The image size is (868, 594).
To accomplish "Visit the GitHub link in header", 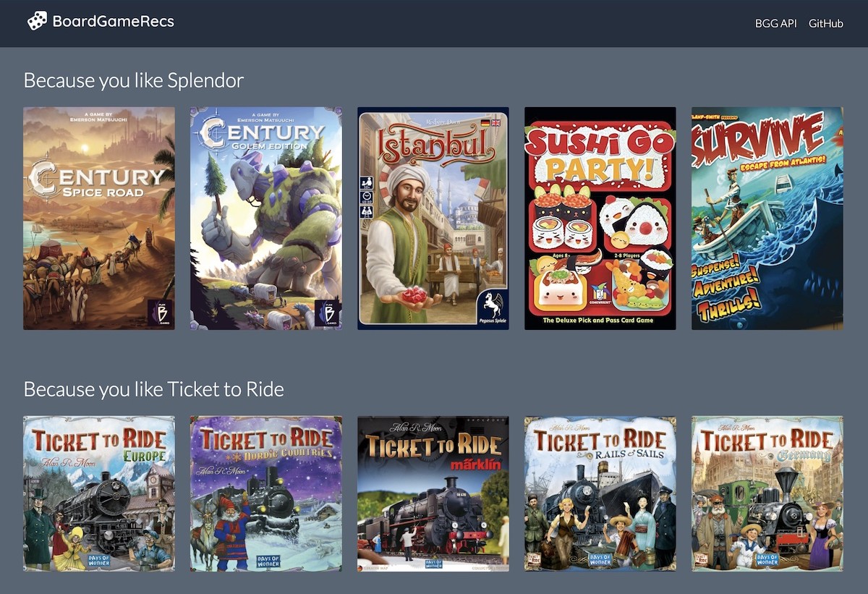I will 826,23.
